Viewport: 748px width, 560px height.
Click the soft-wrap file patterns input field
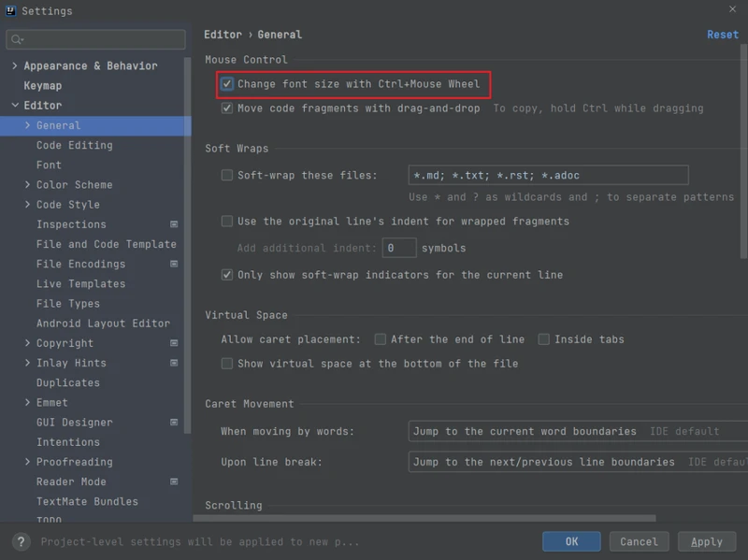pos(548,175)
